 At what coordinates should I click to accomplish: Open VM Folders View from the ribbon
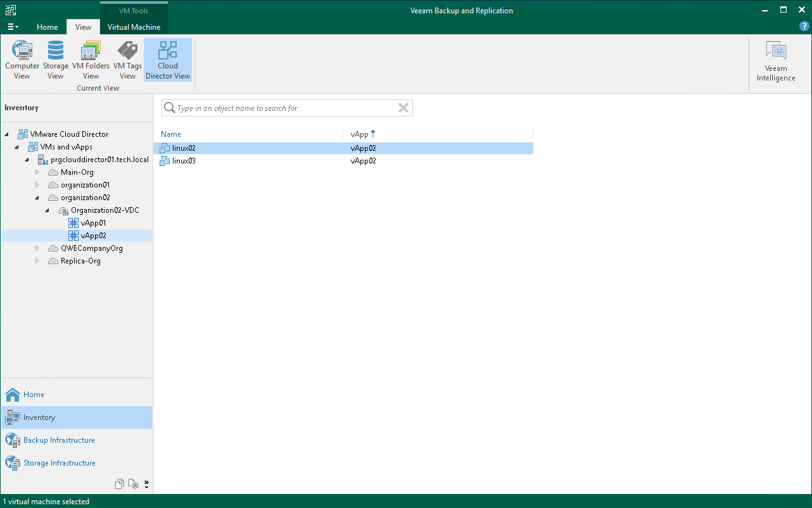pyautogui.click(x=91, y=60)
